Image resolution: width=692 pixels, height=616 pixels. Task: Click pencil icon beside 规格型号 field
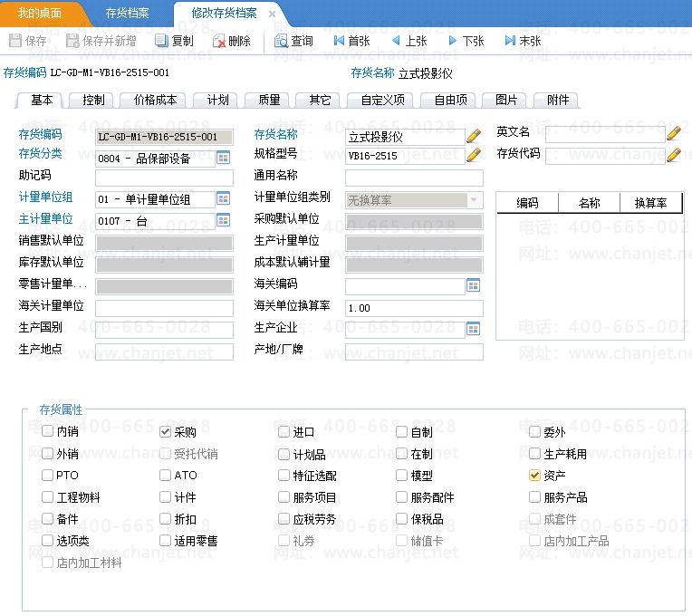(x=474, y=155)
